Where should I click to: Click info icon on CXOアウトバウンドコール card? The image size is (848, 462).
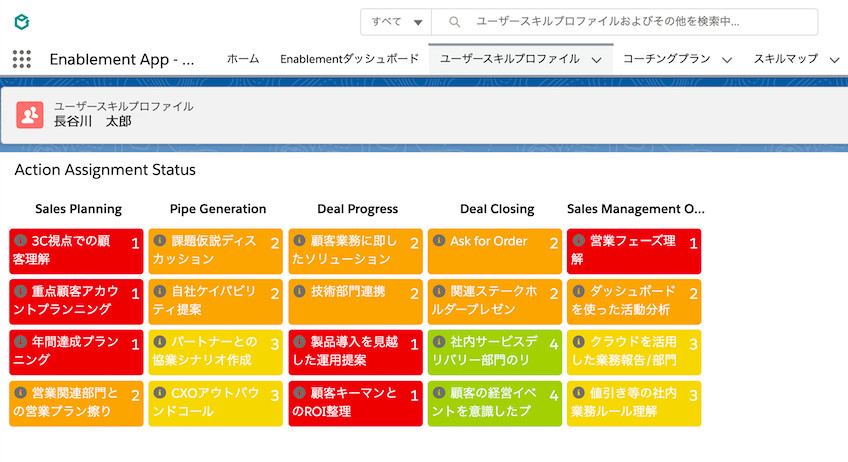(x=160, y=393)
